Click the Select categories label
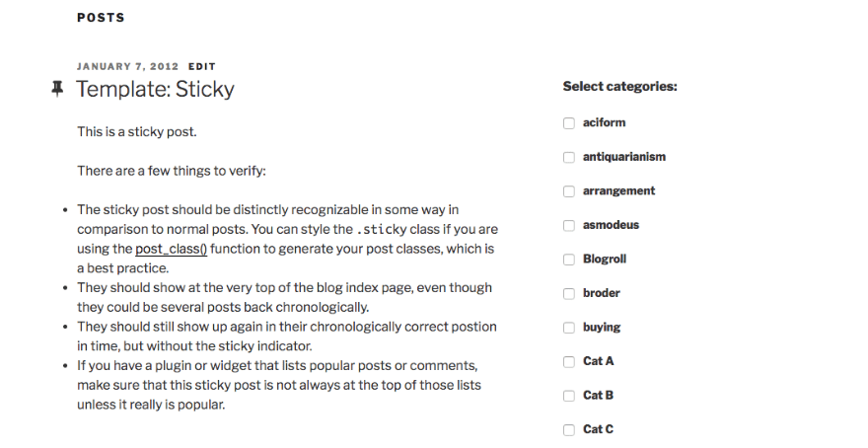 [619, 86]
